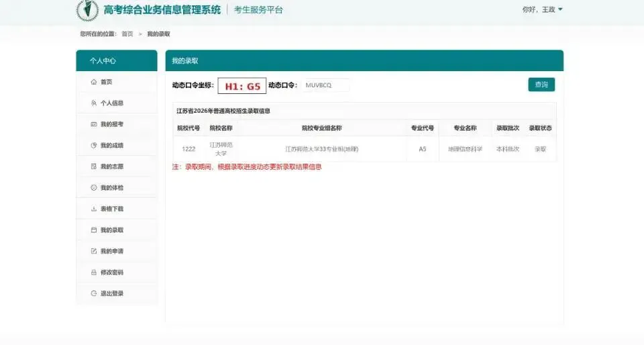
Task: Click the 专业代号 column header
Action: (422, 128)
